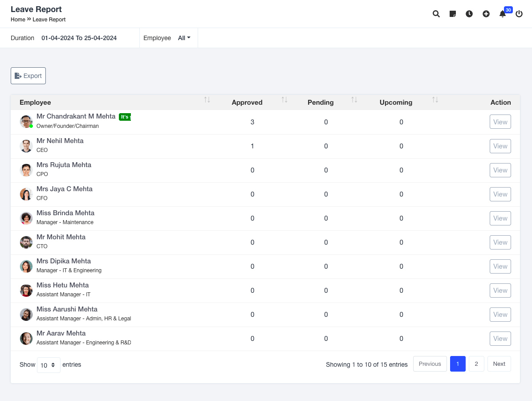The width and height of the screenshot is (532, 401).
Task: Click the Next pagination button
Action: [499, 364]
